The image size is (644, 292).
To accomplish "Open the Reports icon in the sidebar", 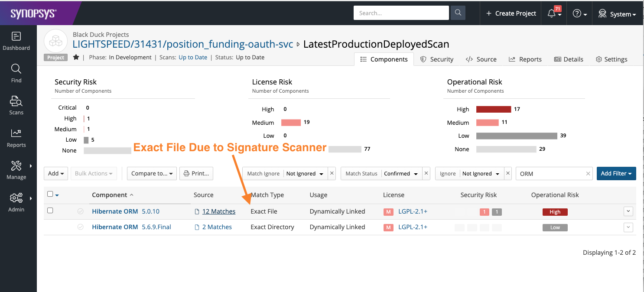I will [16, 133].
